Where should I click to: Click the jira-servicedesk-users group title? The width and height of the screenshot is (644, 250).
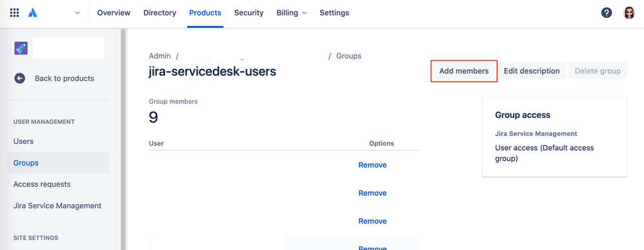coord(212,72)
